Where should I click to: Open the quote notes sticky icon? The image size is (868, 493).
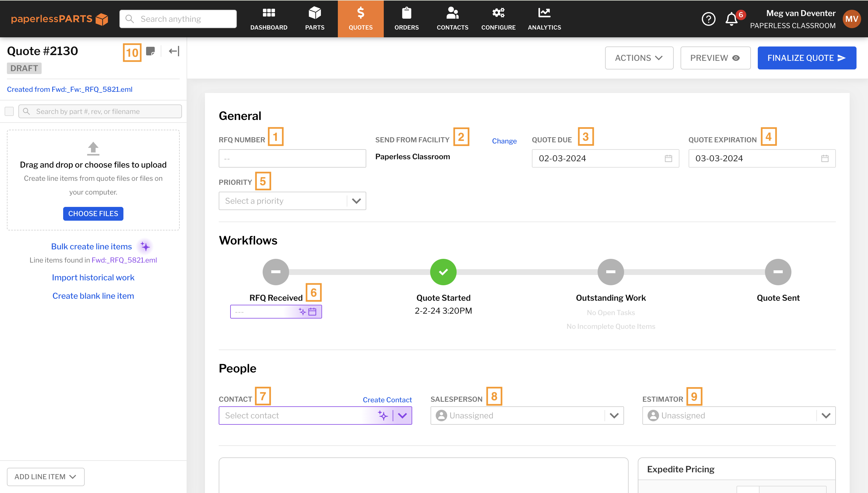pyautogui.click(x=150, y=51)
